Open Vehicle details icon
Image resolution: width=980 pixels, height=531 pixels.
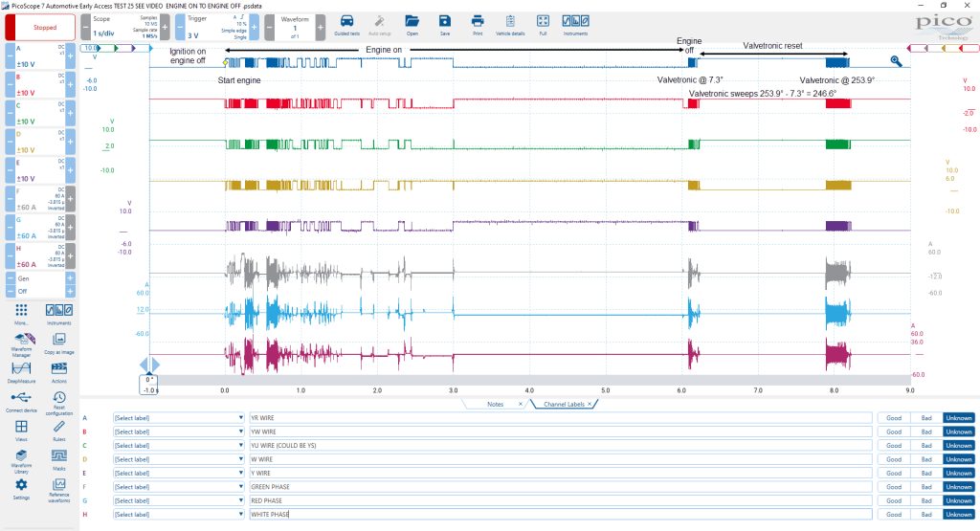tap(510, 24)
